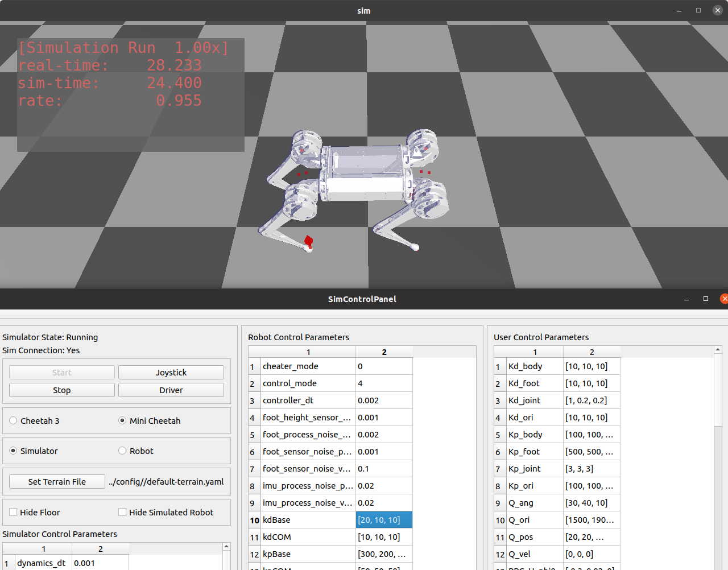The image size is (728, 570).
Task: Edit the control_mode value of 4
Action: pos(384,383)
